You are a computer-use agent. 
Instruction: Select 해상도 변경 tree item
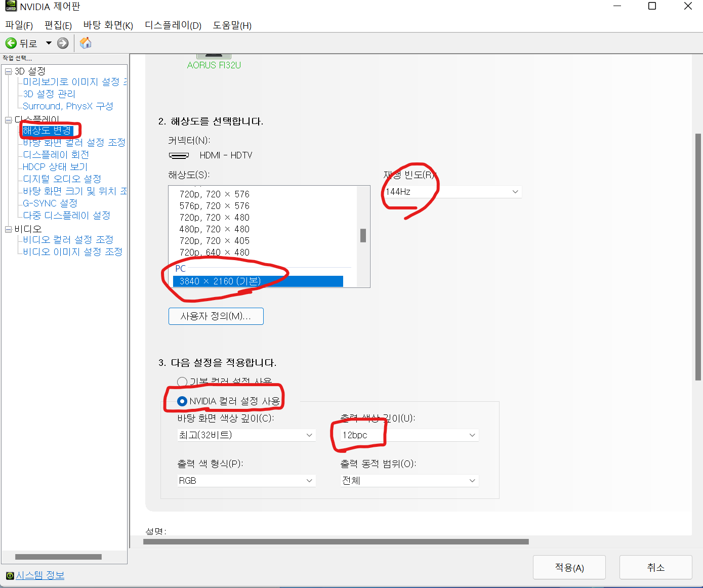point(48,131)
